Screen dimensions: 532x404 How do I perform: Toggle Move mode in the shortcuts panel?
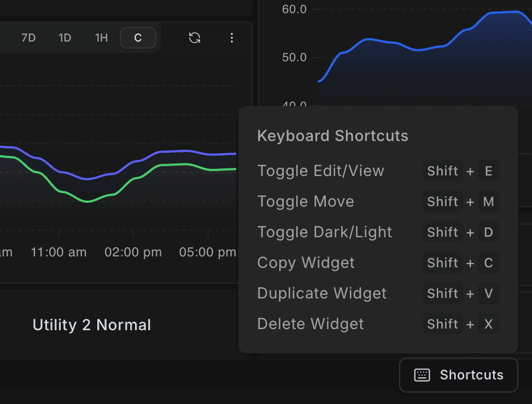(x=306, y=201)
